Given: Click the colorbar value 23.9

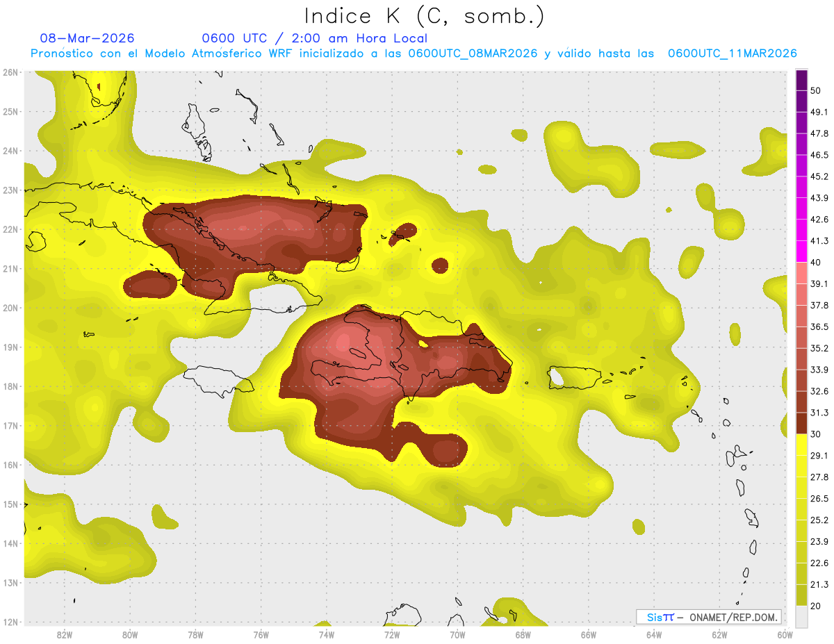Looking at the screenshot, I should pyautogui.click(x=819, y=542).
